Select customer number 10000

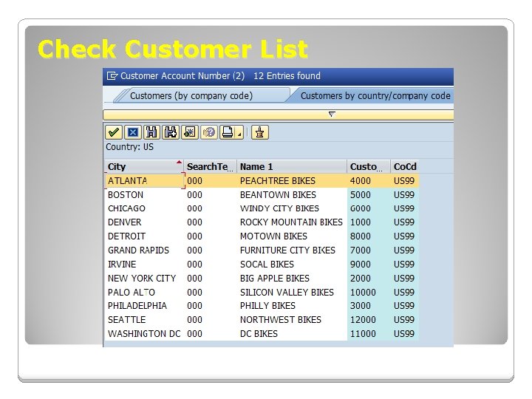click(363, 292)
